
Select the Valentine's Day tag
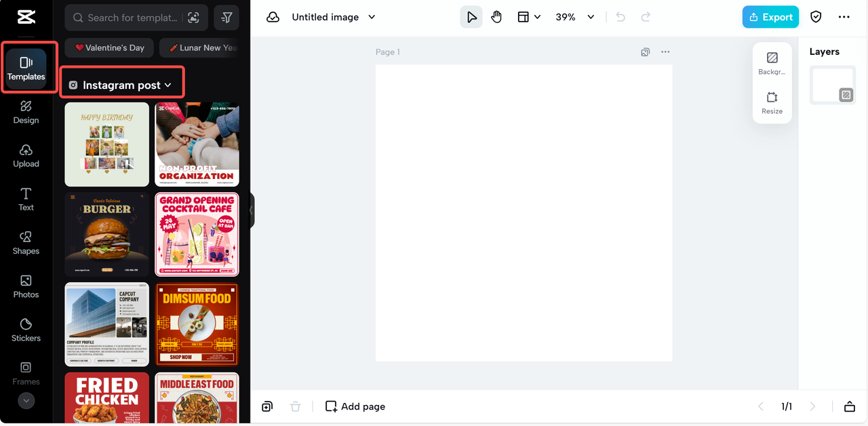click(x=109, y=47)
